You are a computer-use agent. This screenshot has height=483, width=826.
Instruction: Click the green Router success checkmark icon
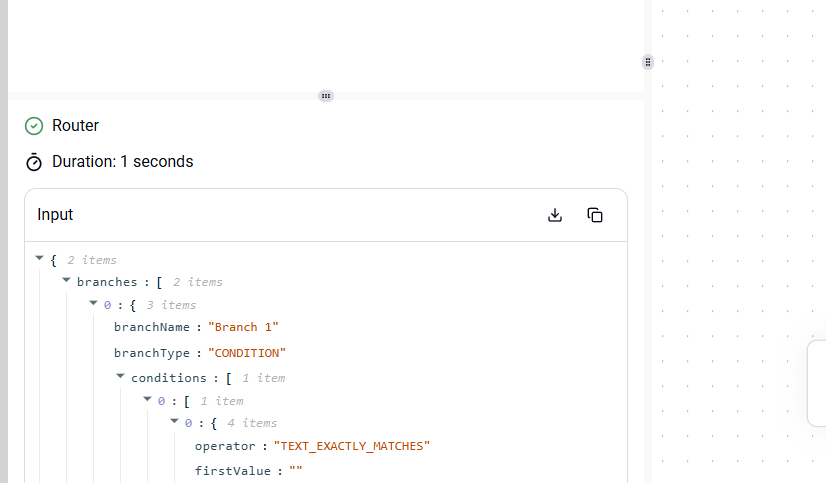[x=34, y=126]
